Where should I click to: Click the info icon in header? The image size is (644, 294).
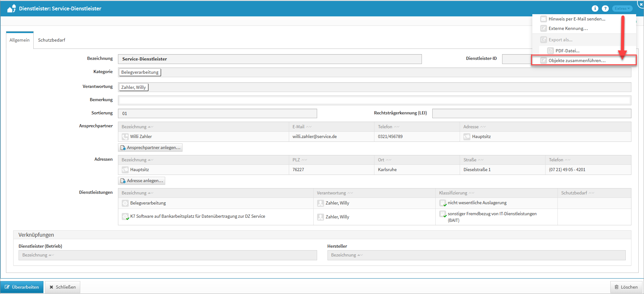(595, 9)
